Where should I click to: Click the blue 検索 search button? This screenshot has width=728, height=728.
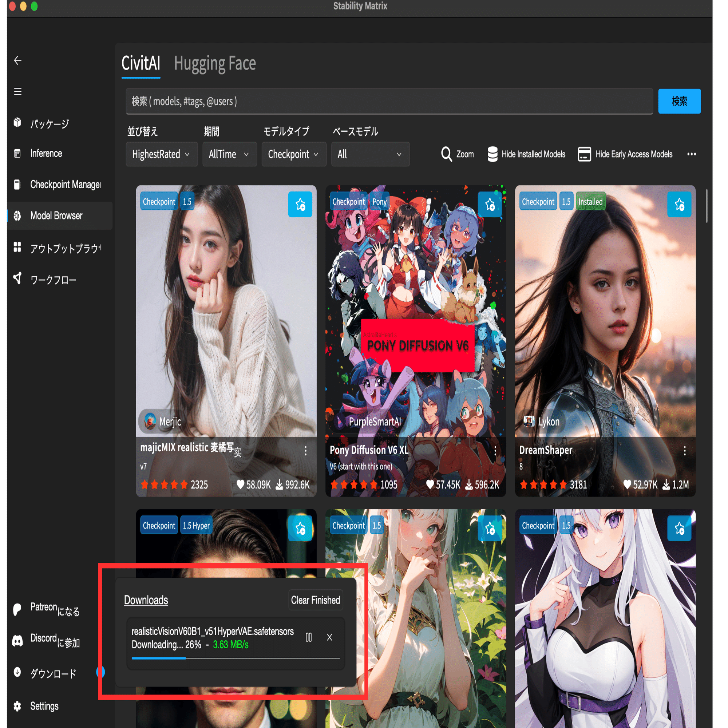coord(679,101)
